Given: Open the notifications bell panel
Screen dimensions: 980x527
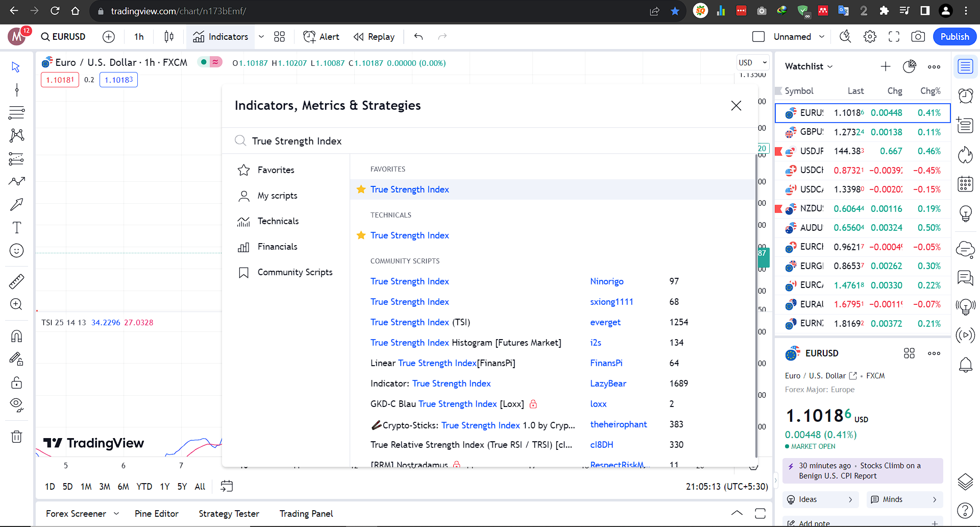Looking at the screenshot, I should tap(965, 365).
